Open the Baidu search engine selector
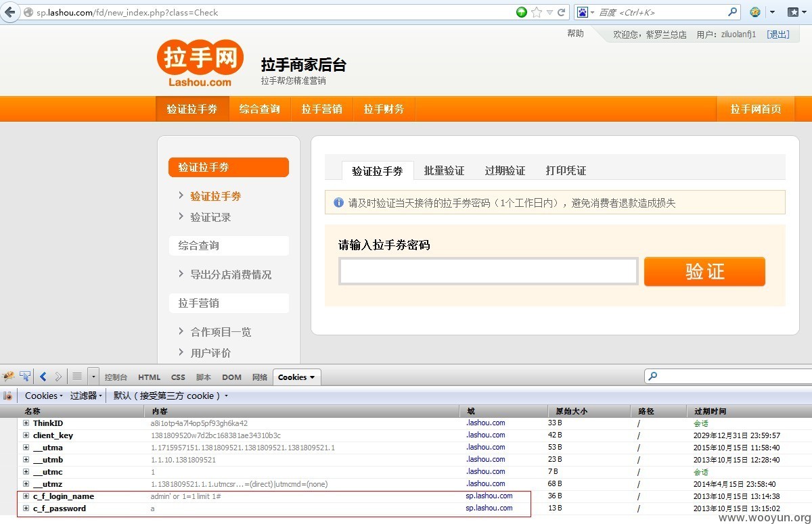812x524 pixels. [585, 12]
